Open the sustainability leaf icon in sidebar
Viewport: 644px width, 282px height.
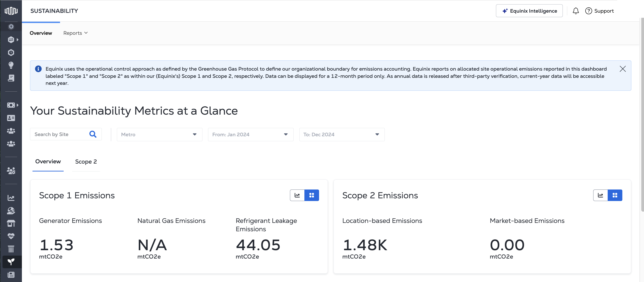pos(11,262)
